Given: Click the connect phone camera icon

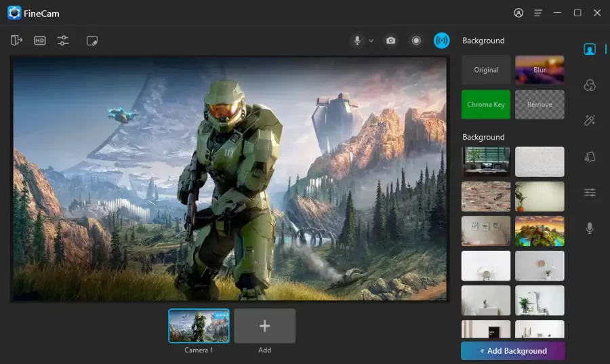Looking at the screenshot, I should (16, 41).
